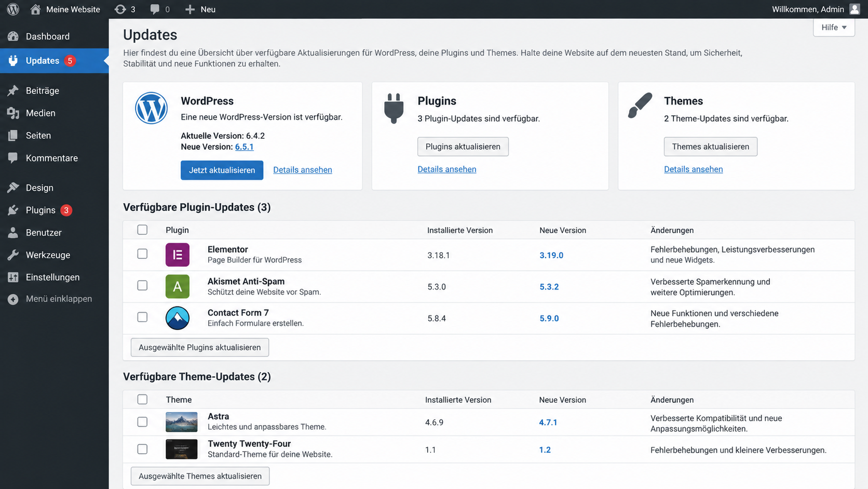Click the plus icon beside Neu
Screen dimensions: 868x489
190,9
